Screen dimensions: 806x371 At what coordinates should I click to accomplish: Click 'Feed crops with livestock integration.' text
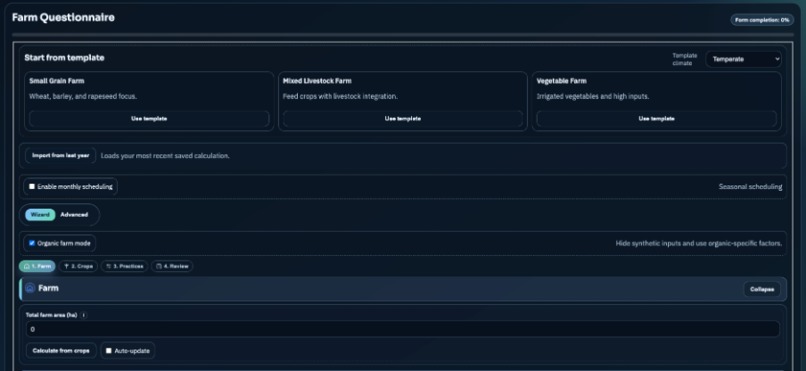tap(340, 97)
